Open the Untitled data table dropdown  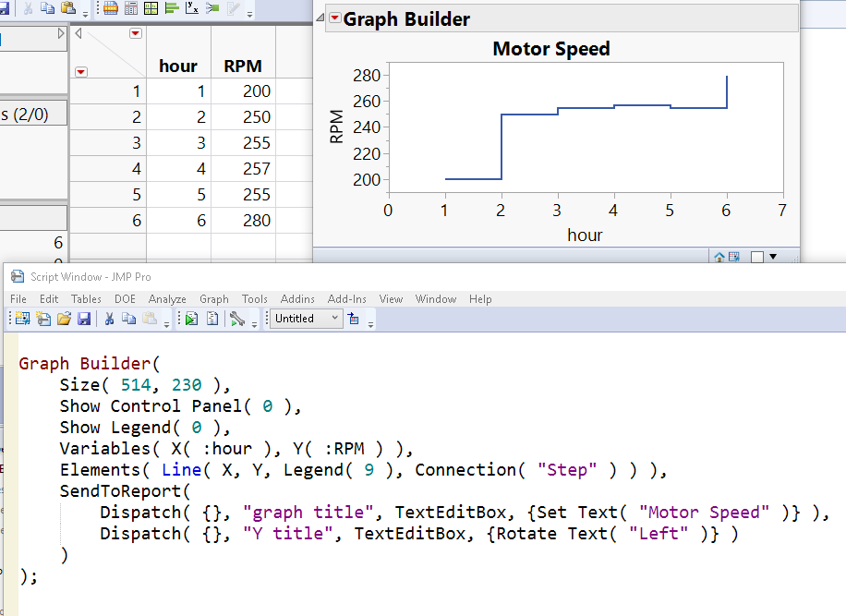point(306,319)
